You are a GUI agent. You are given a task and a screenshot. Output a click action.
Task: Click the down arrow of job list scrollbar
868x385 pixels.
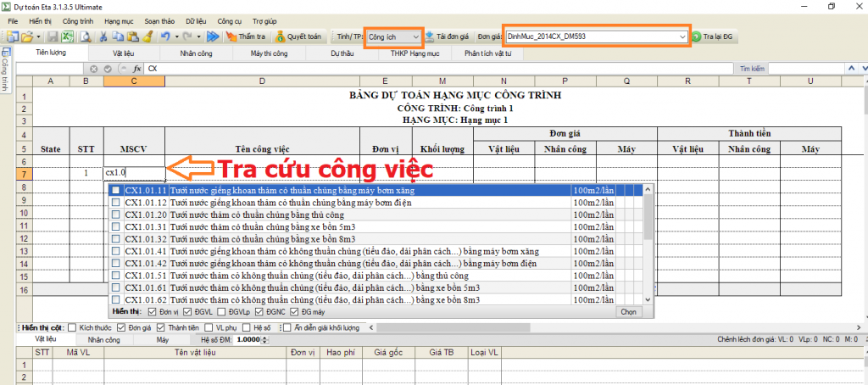pos(648,299)
